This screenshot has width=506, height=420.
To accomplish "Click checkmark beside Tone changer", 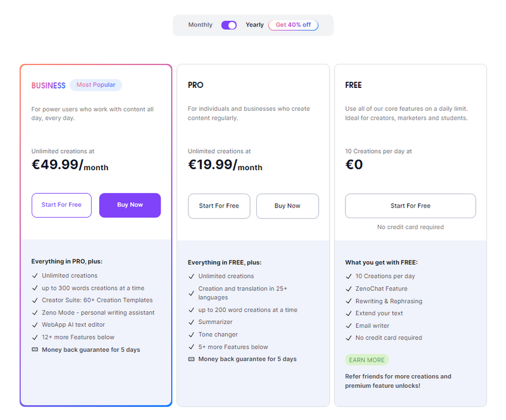I will tap(192, 335).
